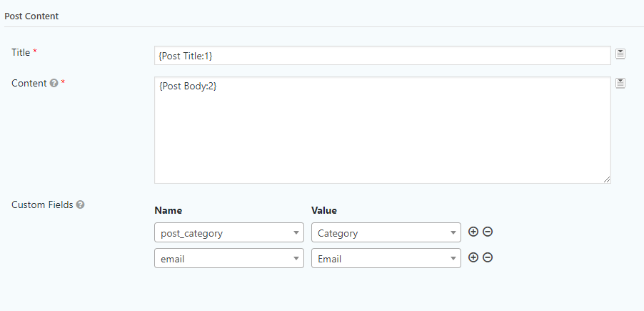Click the Custom Fields label
Image resolution: width=644 pixels, height=311 pixels.
(42, 204)
